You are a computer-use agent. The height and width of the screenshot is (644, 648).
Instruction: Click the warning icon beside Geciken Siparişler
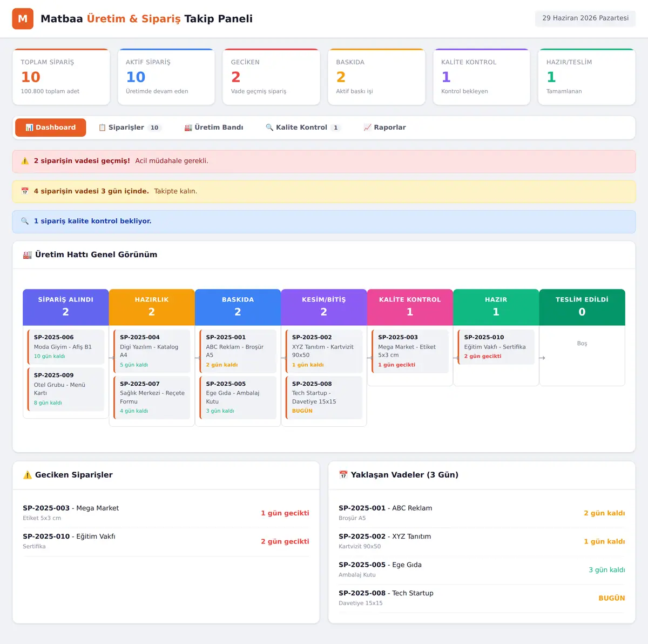coord(28,475)
